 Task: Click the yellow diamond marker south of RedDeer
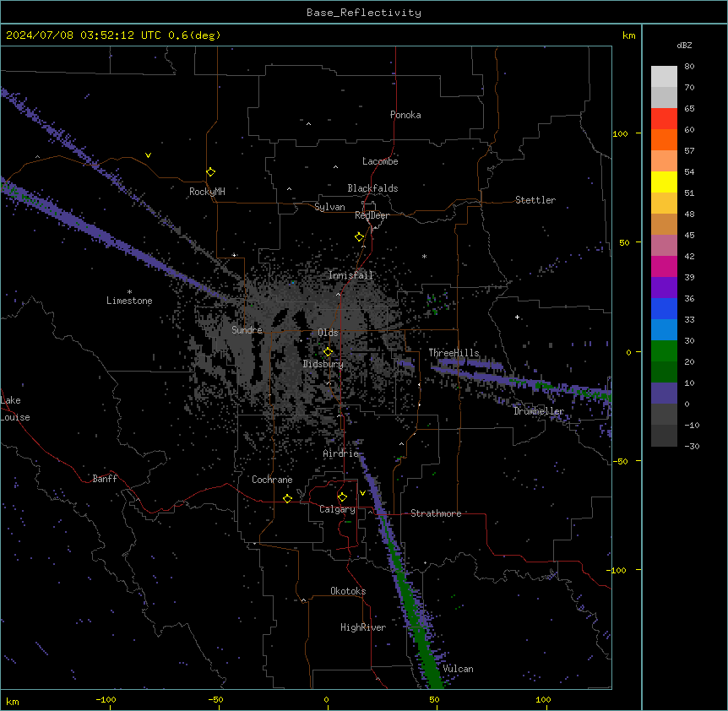click(360, 237)
